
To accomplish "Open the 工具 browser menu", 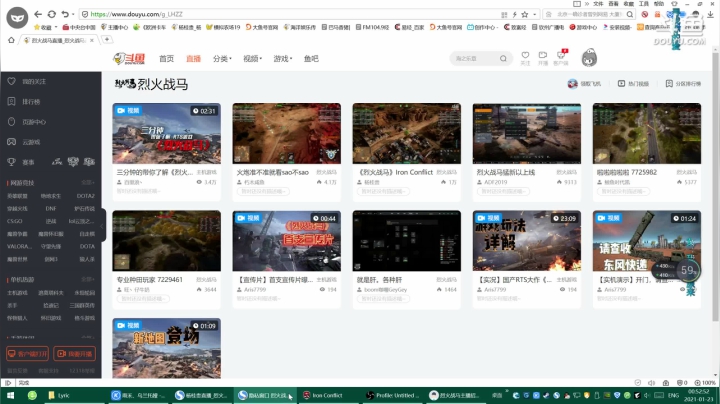I will click(x=644, y=4).
